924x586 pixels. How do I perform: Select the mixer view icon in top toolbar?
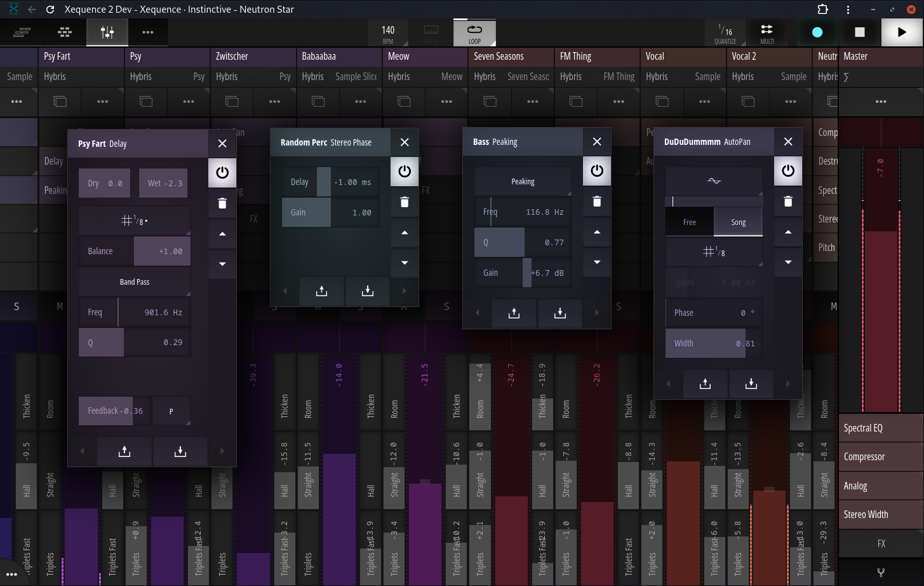(x=107, y=32)
